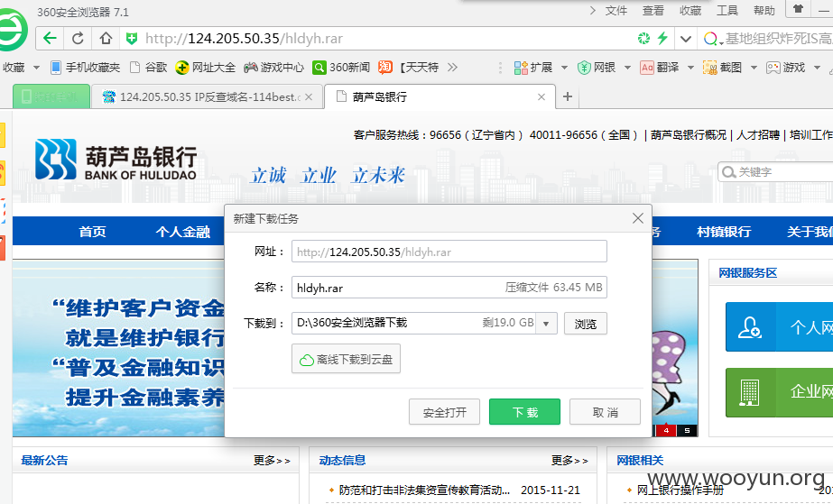
Task: Open the 查看 menu
Action: click(x=653, y=11)
